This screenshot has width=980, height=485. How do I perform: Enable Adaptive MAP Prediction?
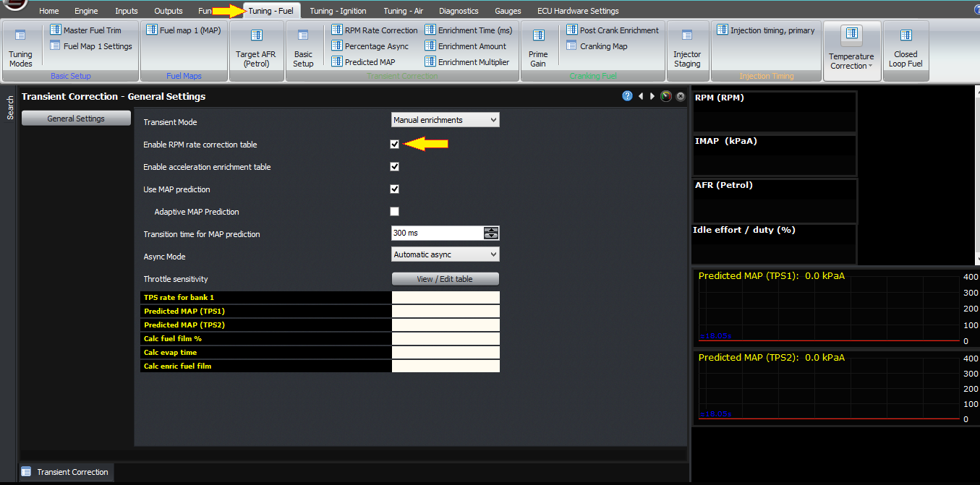[394, 211]
